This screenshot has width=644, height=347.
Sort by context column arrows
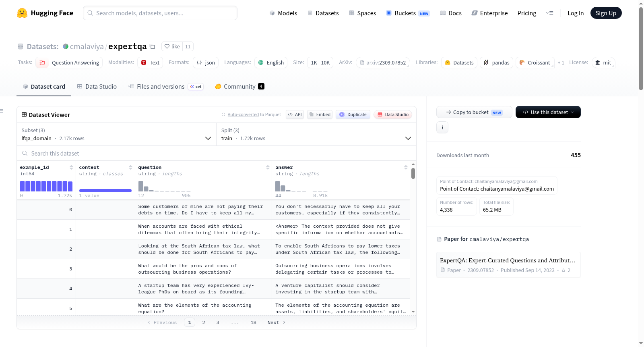[x=130, y=167]
